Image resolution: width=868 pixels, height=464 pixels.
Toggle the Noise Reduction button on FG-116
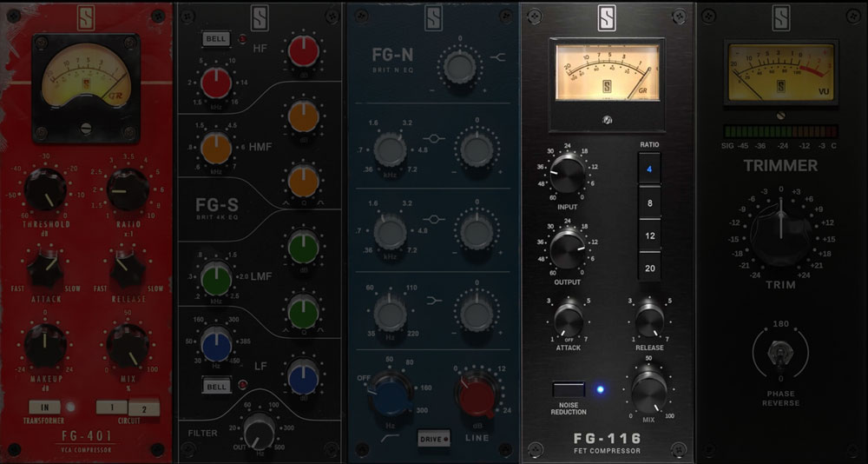point(566,388)
